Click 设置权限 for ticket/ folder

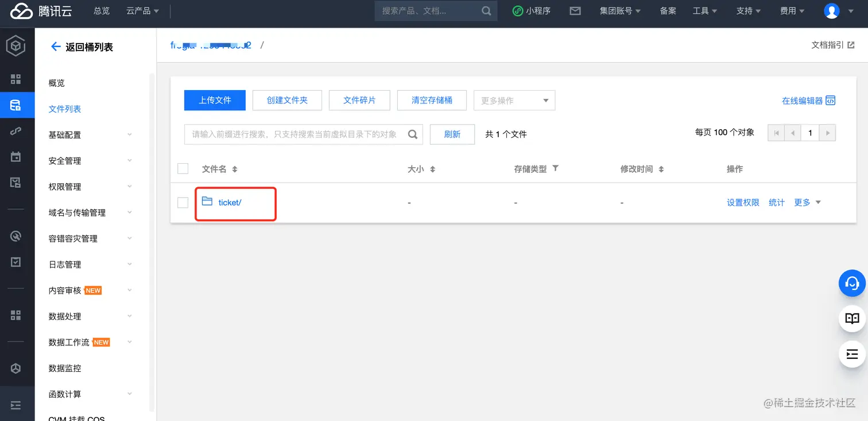[743, 202]
